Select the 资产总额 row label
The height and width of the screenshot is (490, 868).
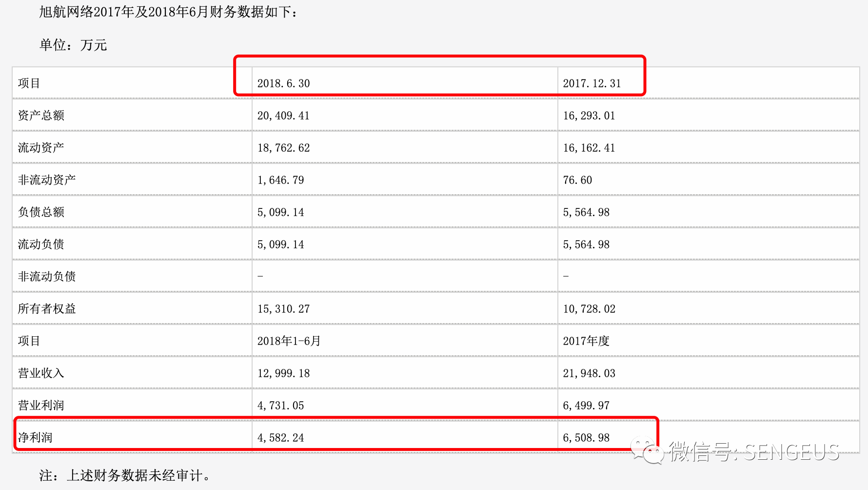41,116
